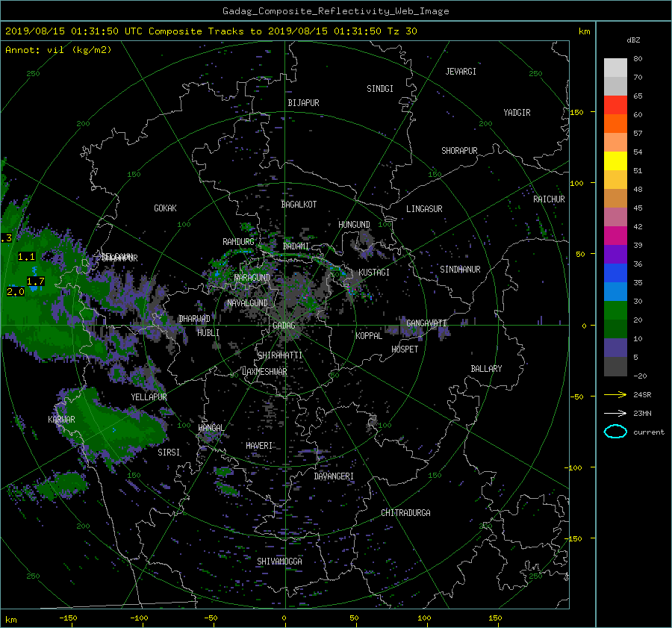Image resolution: width=672 pixels, height=628 pixels.
Task: Click the SIRSI label
Action: pyautogui.click(x=169, y=453)
